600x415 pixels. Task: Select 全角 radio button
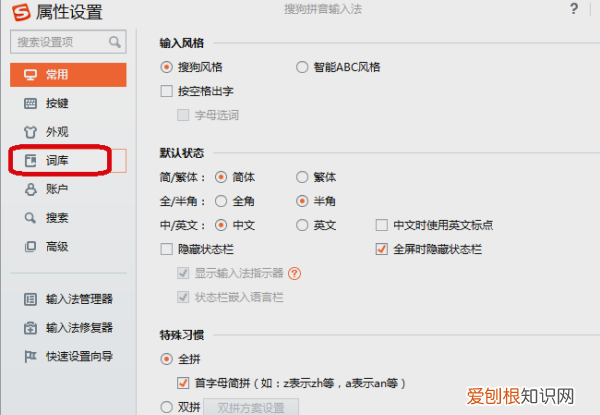221,201
